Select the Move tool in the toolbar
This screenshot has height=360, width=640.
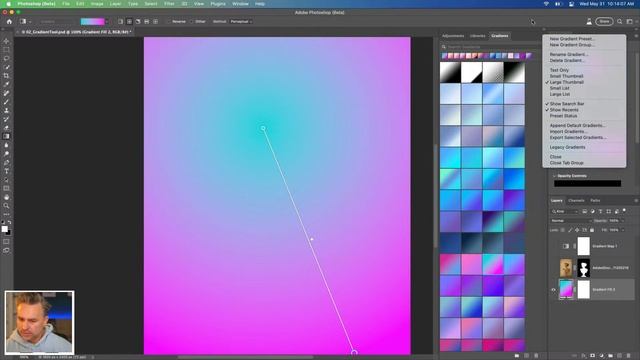coord(6,41)
